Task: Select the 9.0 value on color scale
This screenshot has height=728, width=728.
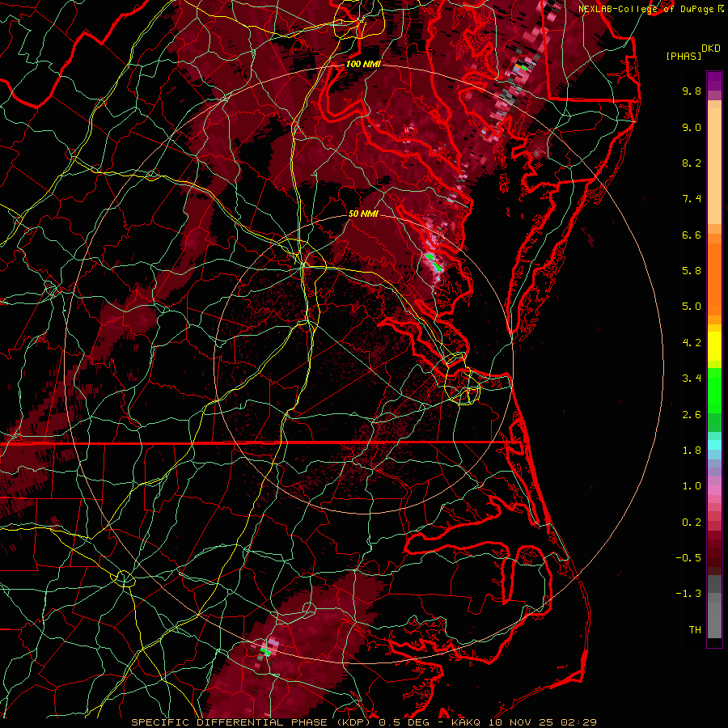Action: [x=692, y=127]
